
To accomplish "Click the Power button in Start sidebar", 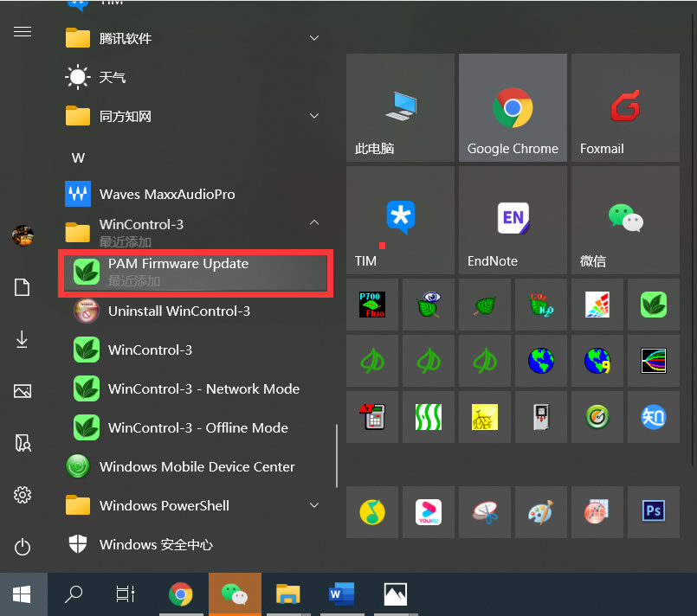I will pyautogui.click(x=23, y=547).
